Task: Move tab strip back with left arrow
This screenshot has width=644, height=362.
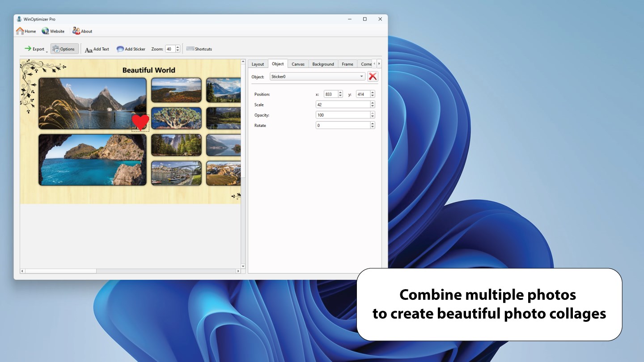Action: (x=374, y=64)
